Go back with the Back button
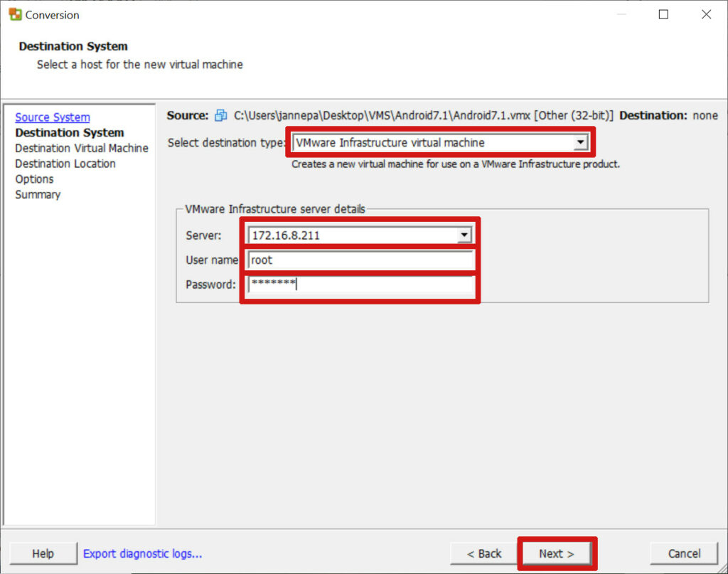Screen dimensions: 728x574 point(484,553)
